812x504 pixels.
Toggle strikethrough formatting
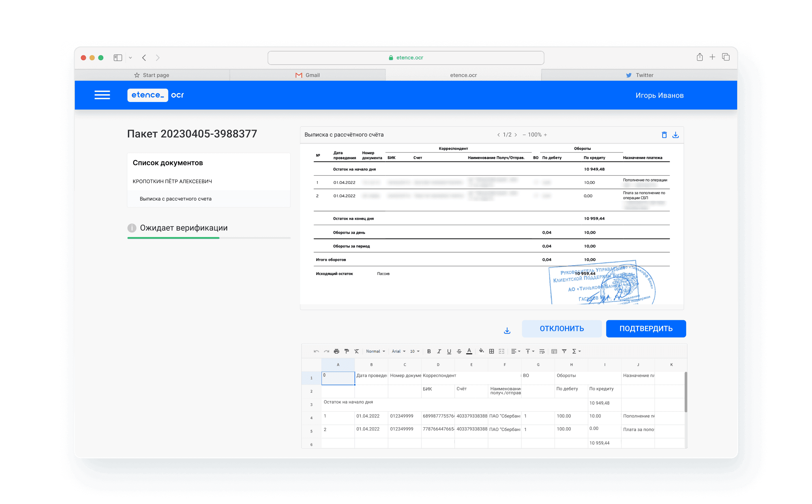point(459,351)
